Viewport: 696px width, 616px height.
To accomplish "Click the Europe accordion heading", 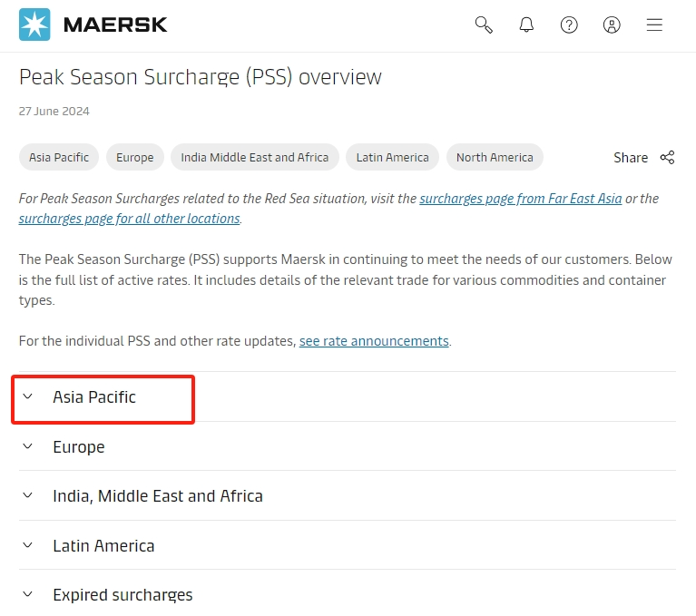I will point(79,446).
